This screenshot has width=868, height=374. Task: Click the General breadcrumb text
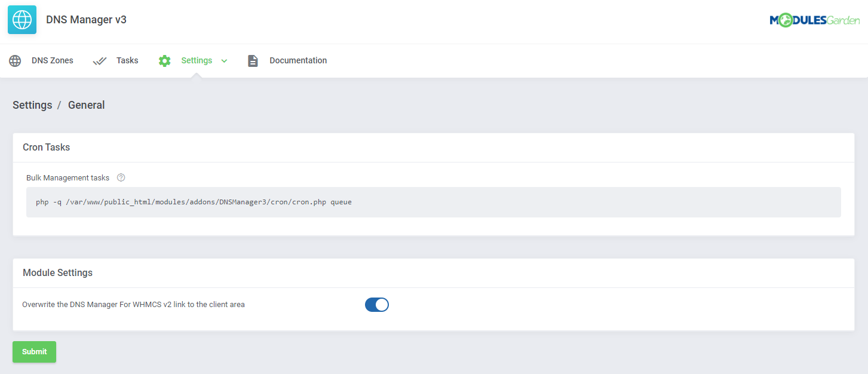pos(86,105)
